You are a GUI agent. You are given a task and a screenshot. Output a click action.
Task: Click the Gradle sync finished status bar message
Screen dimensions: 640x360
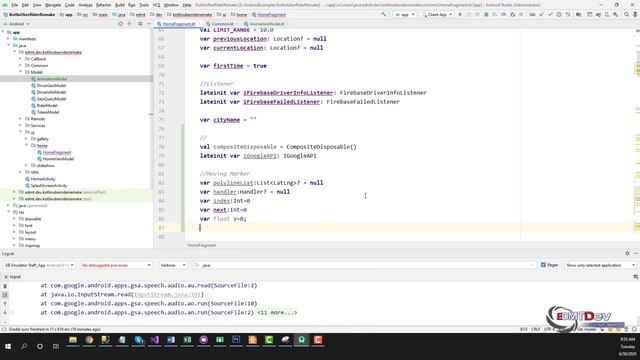tap(55, 329)
